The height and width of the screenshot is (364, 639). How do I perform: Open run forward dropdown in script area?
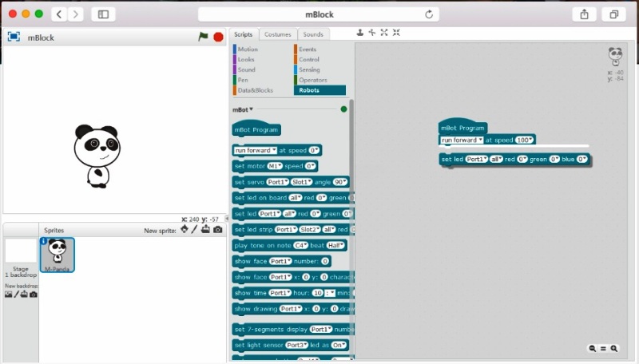462,140
